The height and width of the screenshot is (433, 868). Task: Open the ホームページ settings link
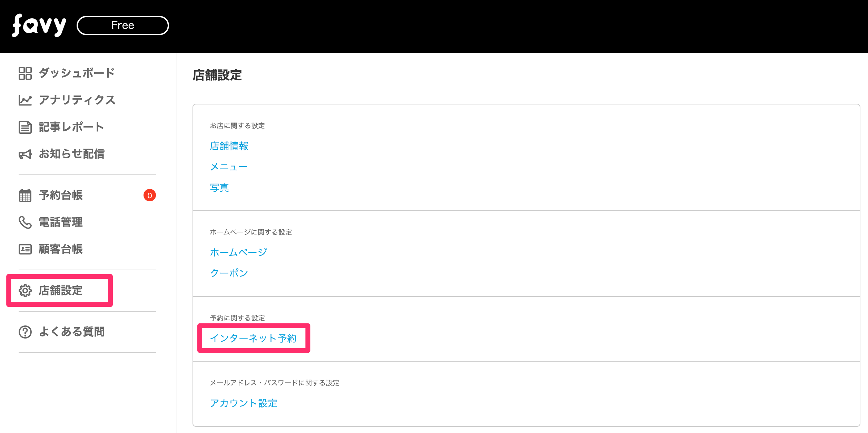(238, 252)
